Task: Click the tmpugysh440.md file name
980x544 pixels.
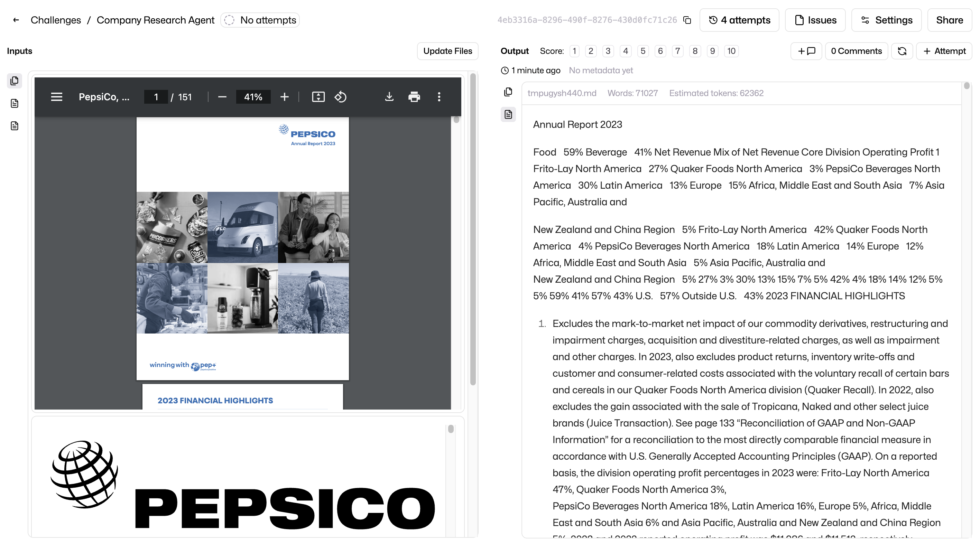Action: [562, 93]
